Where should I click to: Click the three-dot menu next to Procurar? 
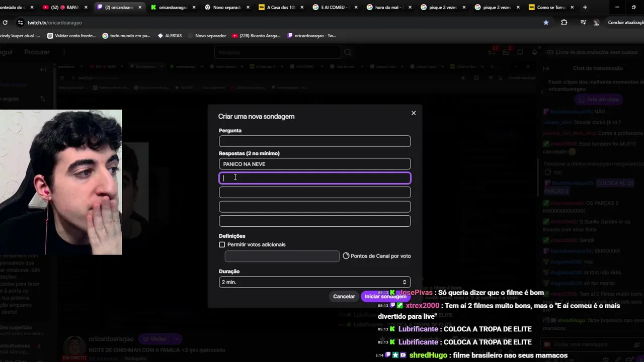point(64,52)
